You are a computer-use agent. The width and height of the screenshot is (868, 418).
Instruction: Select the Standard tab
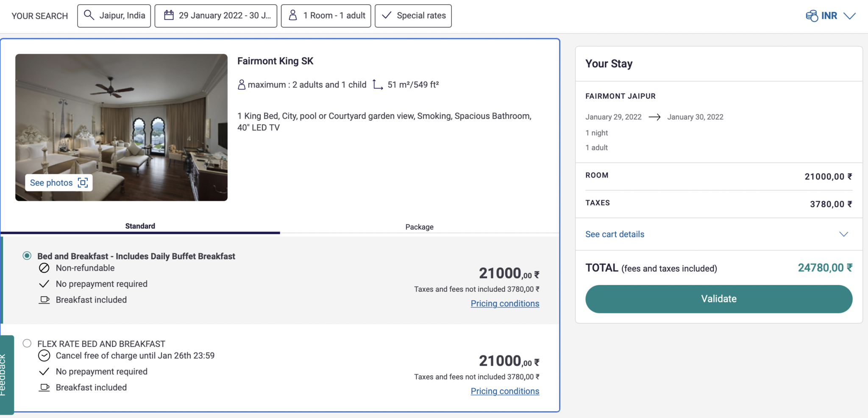tap(140, 226)
